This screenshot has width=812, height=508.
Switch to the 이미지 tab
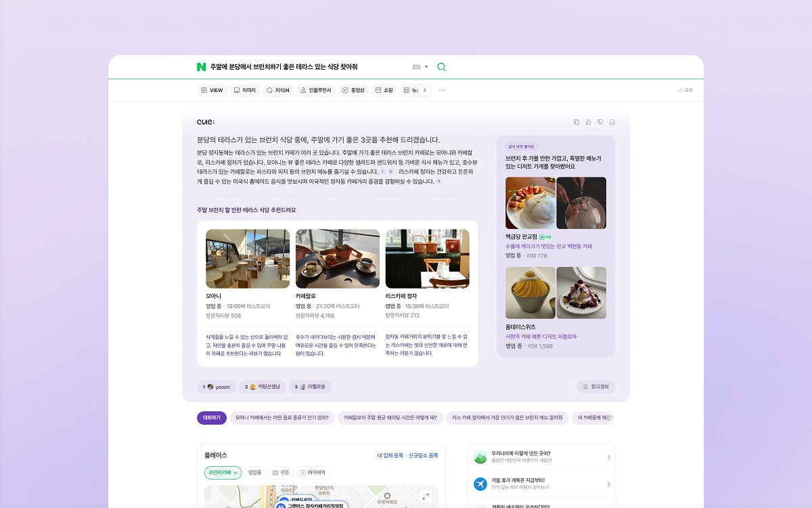[x=245, y=90]
